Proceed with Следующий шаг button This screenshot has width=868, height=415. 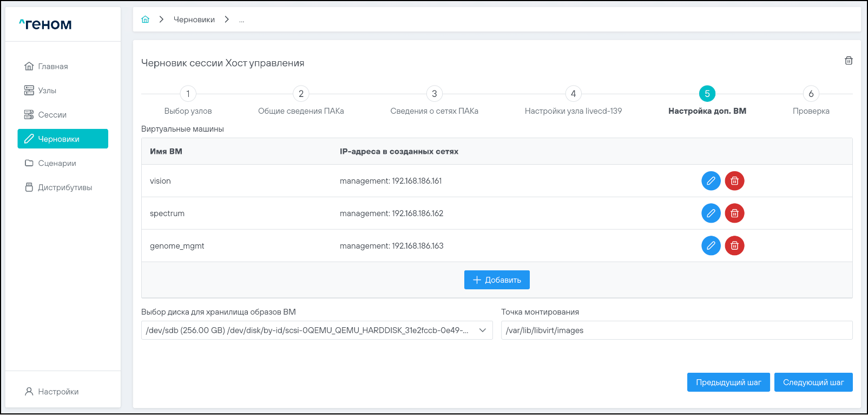click(x=813, y=382)
